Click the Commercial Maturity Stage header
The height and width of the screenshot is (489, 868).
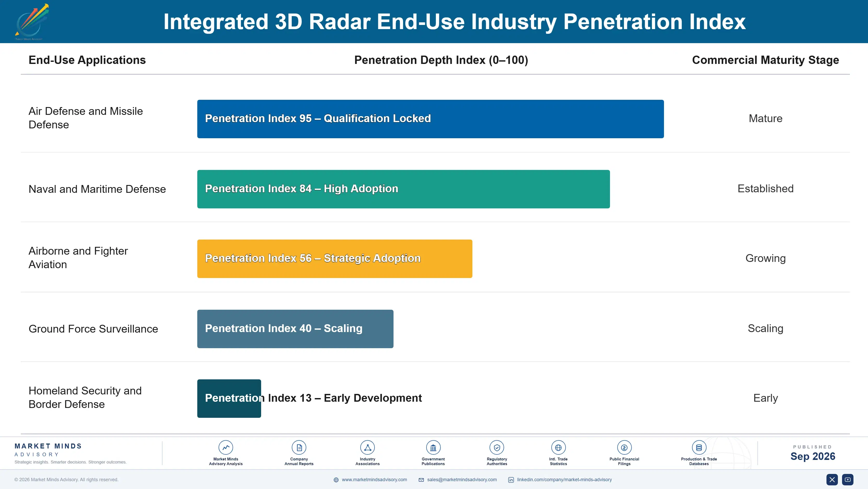pyautogui.click(x=765, y=60)
